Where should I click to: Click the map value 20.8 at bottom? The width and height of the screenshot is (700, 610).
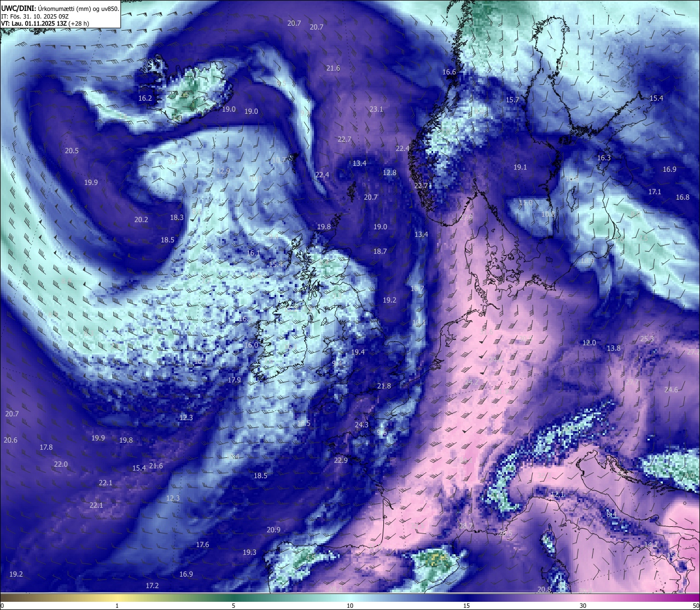coord(544,590)
